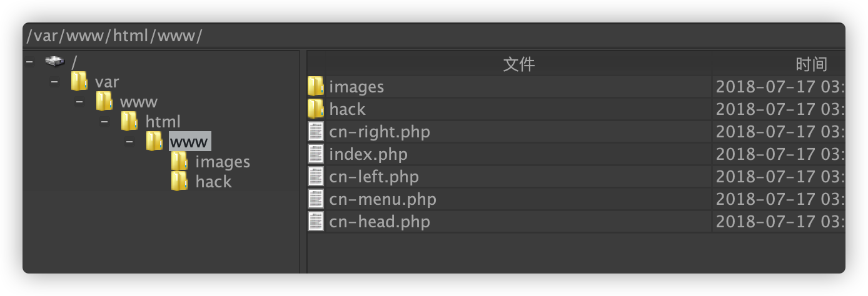Click the var folder icon in the tree

point(79,81)
